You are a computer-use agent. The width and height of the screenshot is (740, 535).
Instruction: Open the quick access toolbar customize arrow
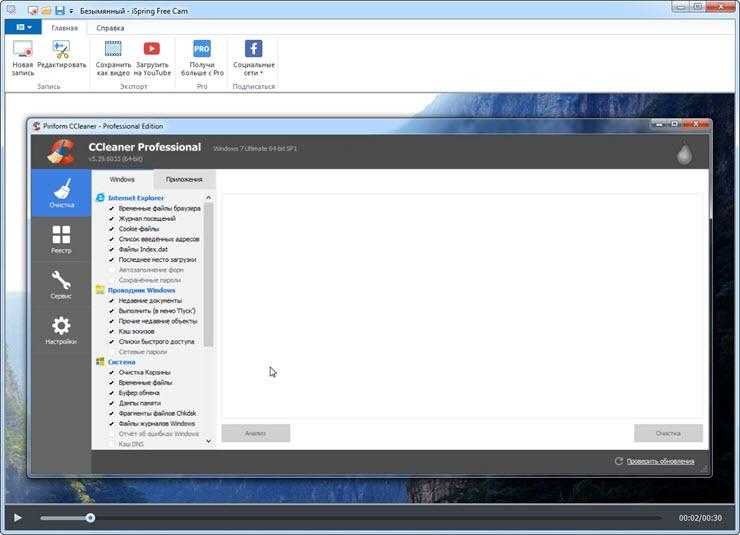click(71, 11)
